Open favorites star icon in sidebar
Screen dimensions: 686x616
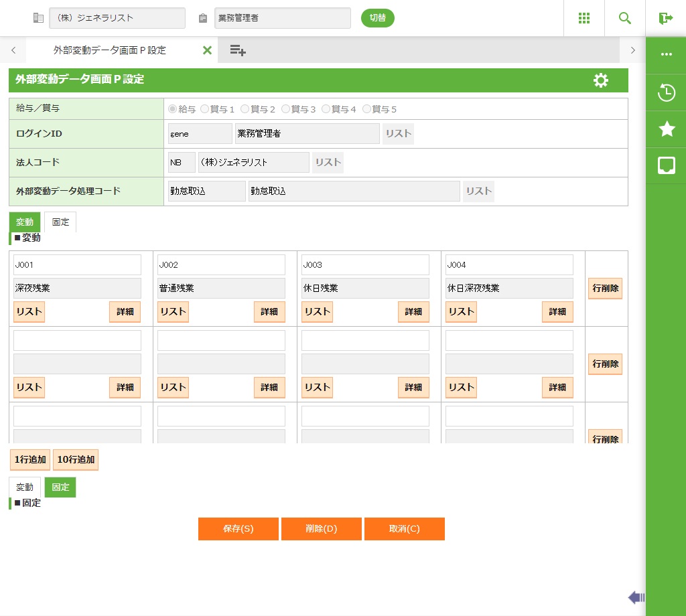pos(667,129)
